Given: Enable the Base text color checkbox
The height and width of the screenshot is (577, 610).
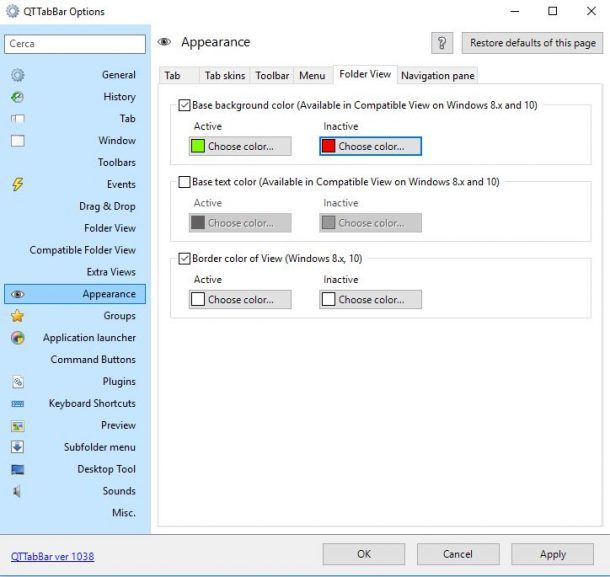Looking at the screenshot, I should pyautogui.click(x=184, y=182).
